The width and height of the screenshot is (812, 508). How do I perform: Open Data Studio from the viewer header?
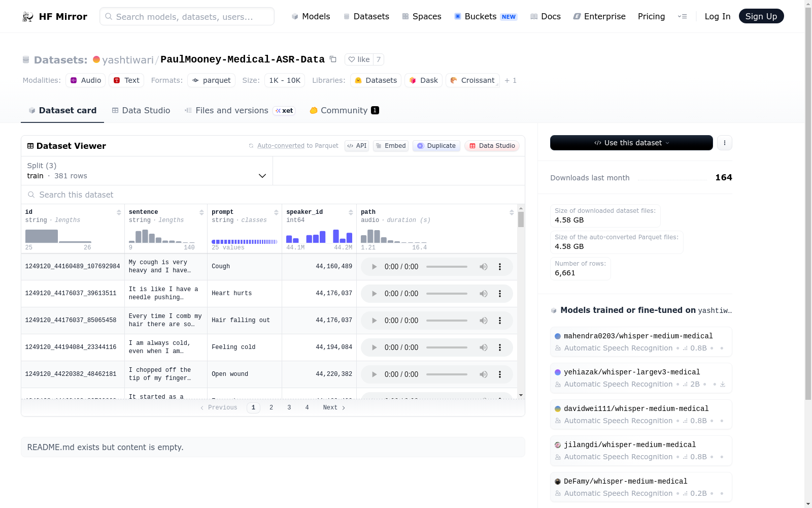(x=492, y=146)
